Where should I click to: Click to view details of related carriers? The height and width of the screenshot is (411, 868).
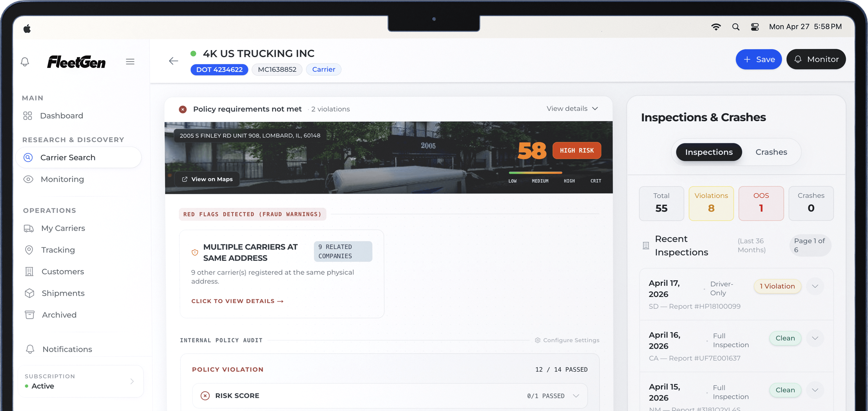click(x=237, y=301)
